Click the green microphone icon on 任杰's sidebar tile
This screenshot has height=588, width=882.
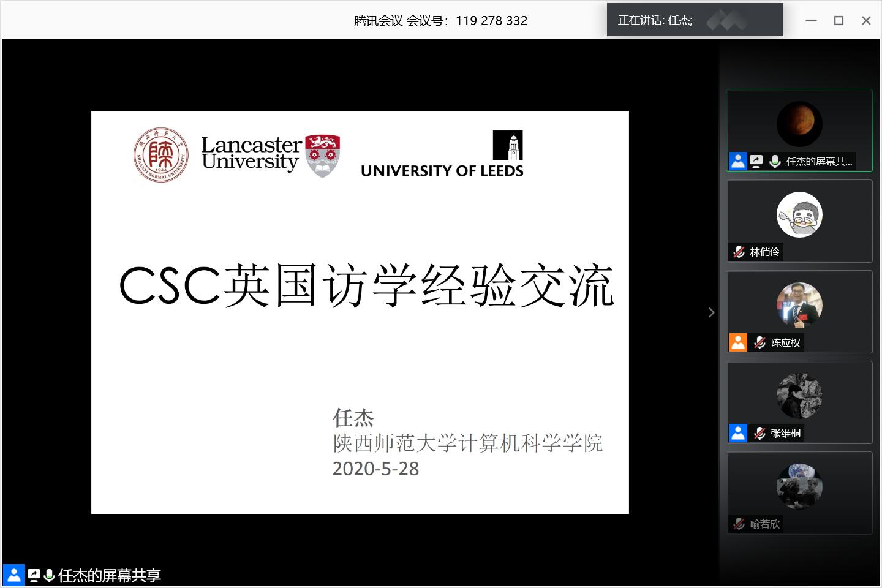[x=775, y=161]
